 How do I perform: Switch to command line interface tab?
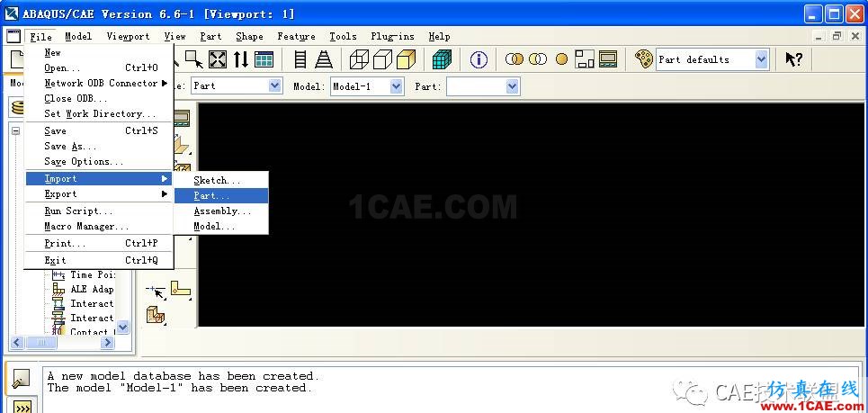[x=22, y=405]
